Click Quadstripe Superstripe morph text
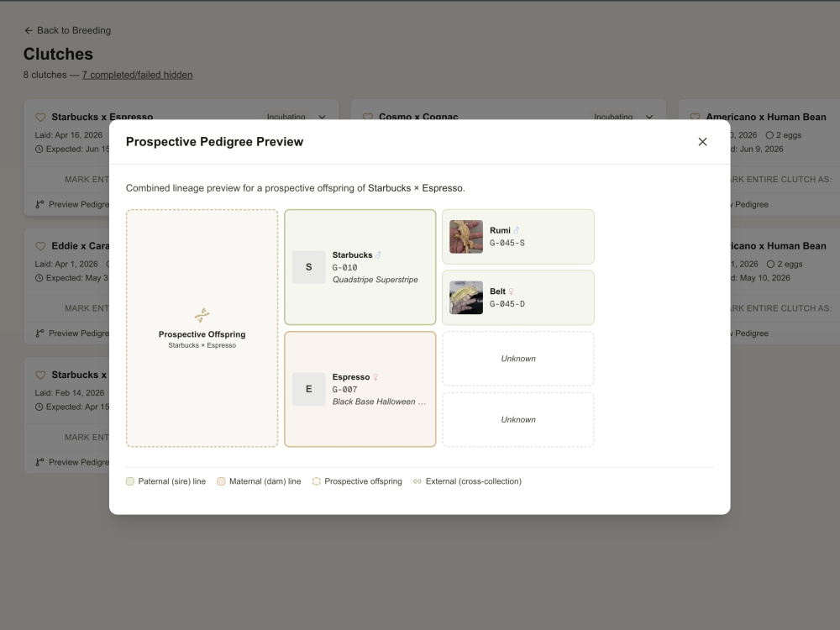Viewport: 840px width, 630px height. (375, 280)
